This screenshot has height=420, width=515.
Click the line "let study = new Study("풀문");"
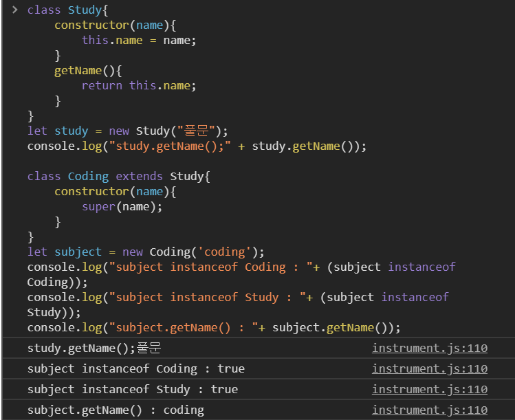pyautogui.click(x=127, y=131)
